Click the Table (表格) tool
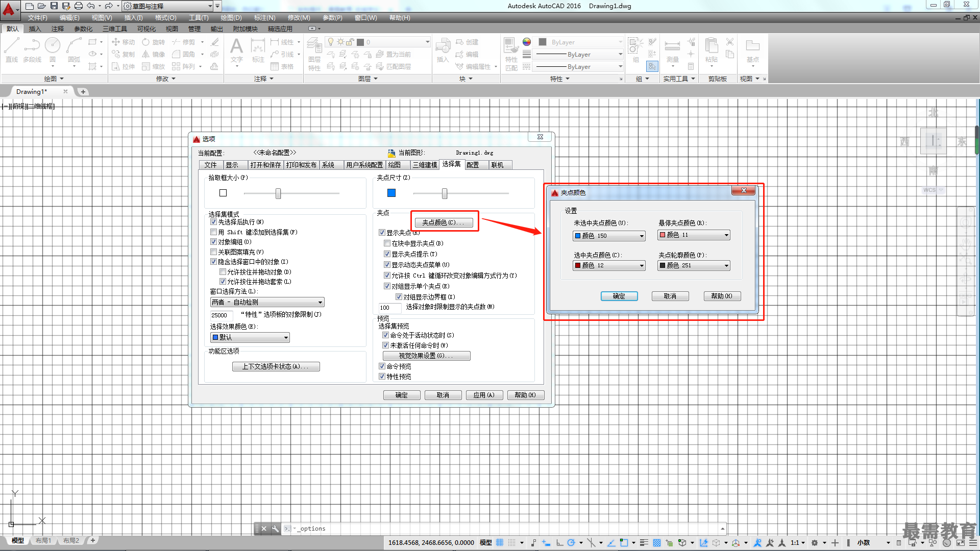Viewport: 980px width, 551px height. (282, 66)
